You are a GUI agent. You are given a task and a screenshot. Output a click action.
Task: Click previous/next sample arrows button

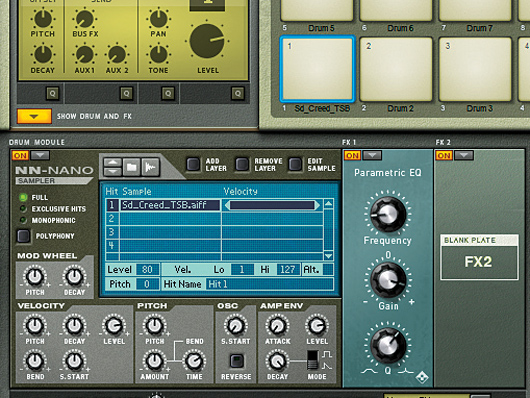pyautogui.click(x=113, y=167)
